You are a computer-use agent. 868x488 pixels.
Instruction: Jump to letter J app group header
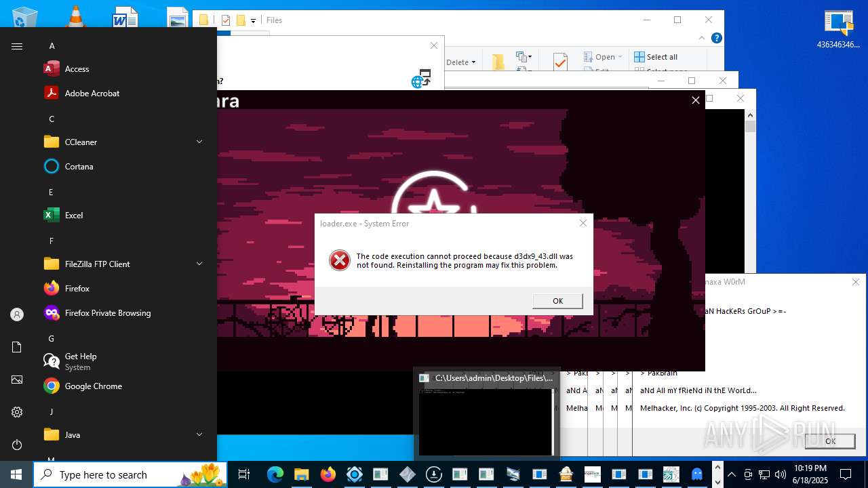point(51,411)
